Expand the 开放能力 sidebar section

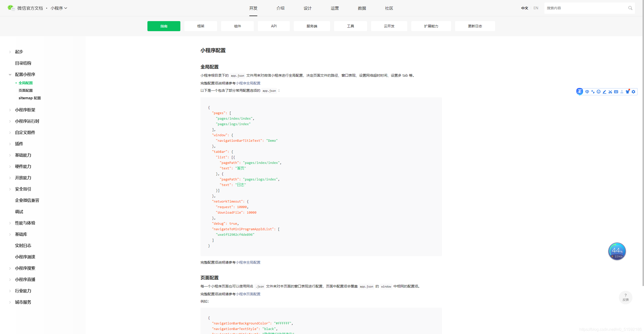point(10,178)
